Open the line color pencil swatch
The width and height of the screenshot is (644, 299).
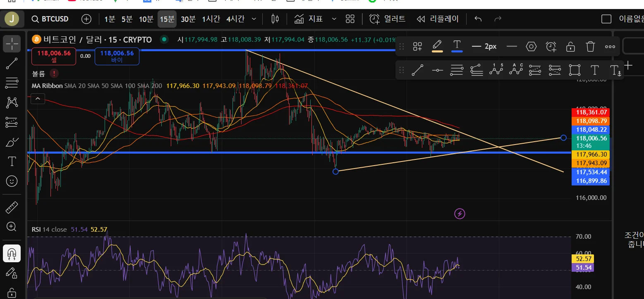437,46
